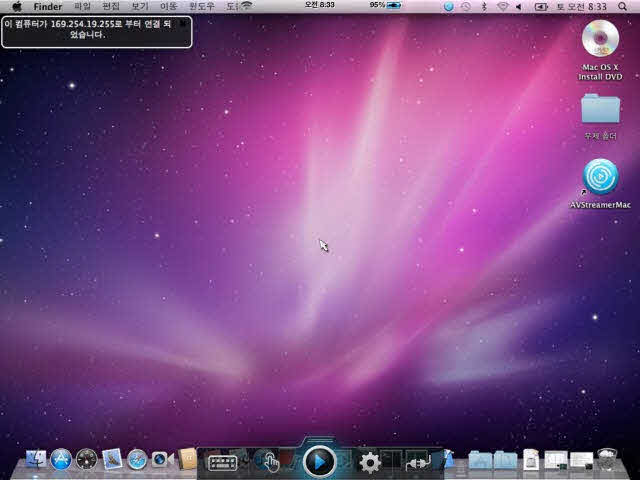Click the volume speaker icon in menu bar
640x480 pixels.
point(519,7)
